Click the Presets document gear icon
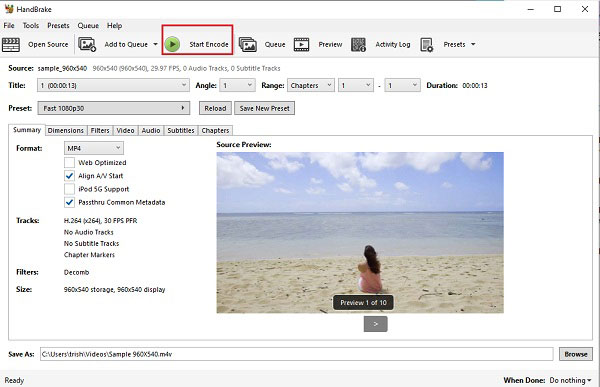The image size is (600, 387). [427, 44]
